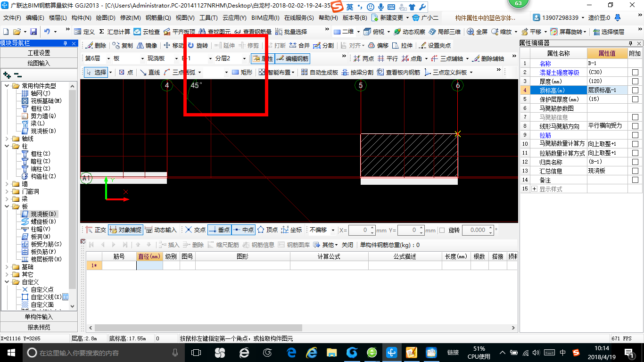Enable the 旋转 rotate checkbox

coord(442,230)
